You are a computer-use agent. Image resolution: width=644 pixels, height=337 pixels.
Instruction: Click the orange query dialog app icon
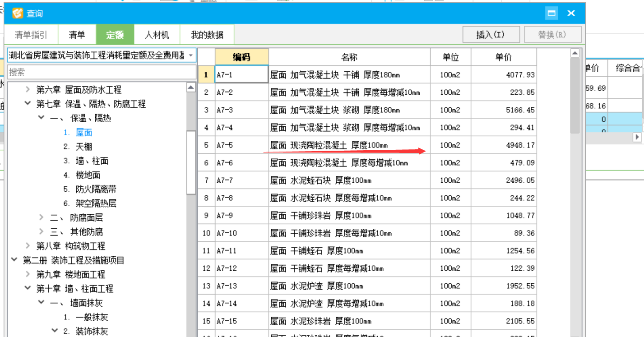pos(18,14)
